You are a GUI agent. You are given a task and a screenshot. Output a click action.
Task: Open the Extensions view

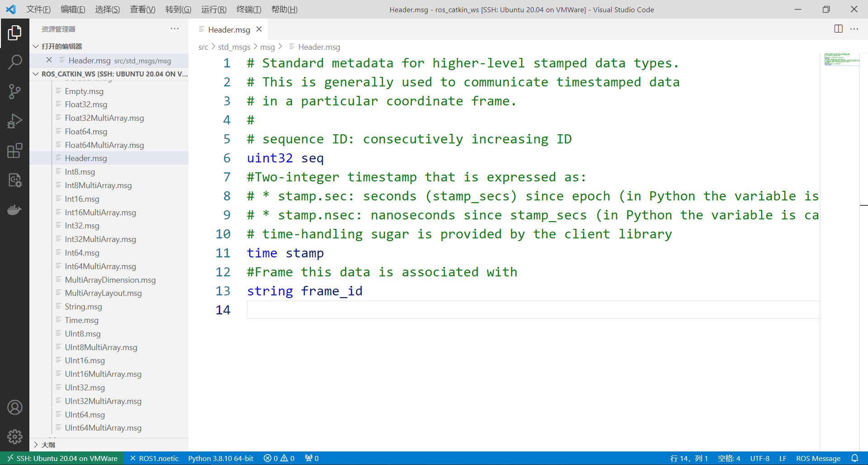pos(14,151)
